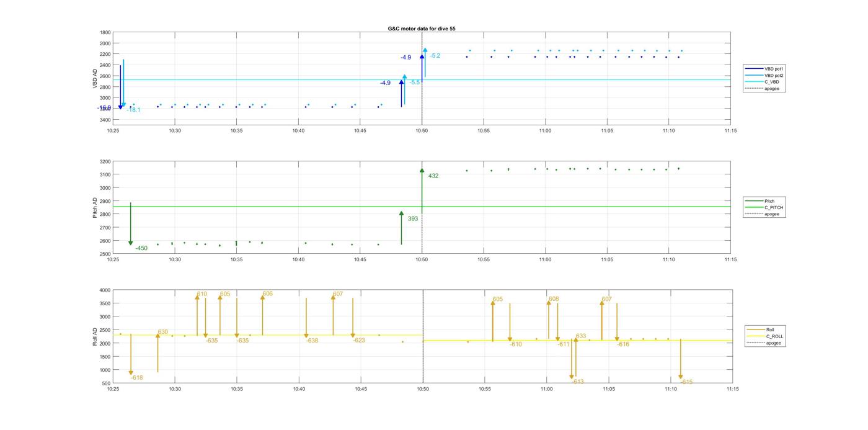Click the '1800' y-axis tick label

tap(105, 32)
